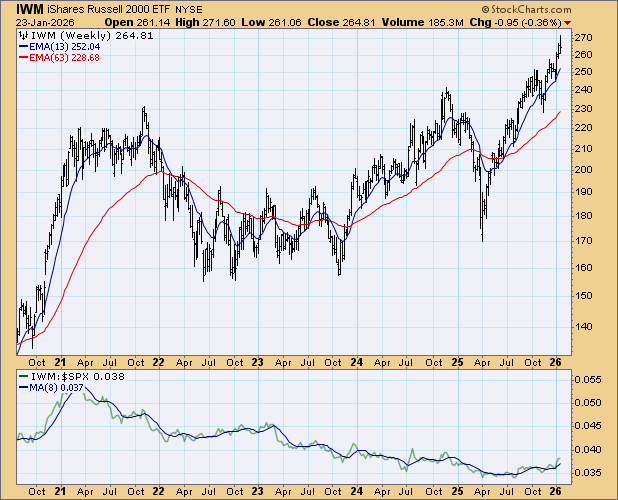Click the red down arrow next to Chg

click(x=567, y=23)
